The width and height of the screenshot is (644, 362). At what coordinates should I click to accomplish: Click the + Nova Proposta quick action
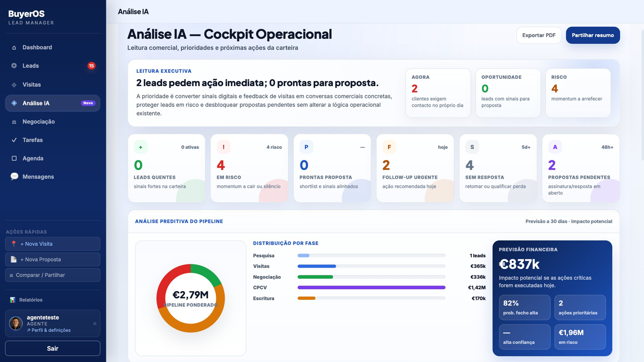[x=52, y=259]
